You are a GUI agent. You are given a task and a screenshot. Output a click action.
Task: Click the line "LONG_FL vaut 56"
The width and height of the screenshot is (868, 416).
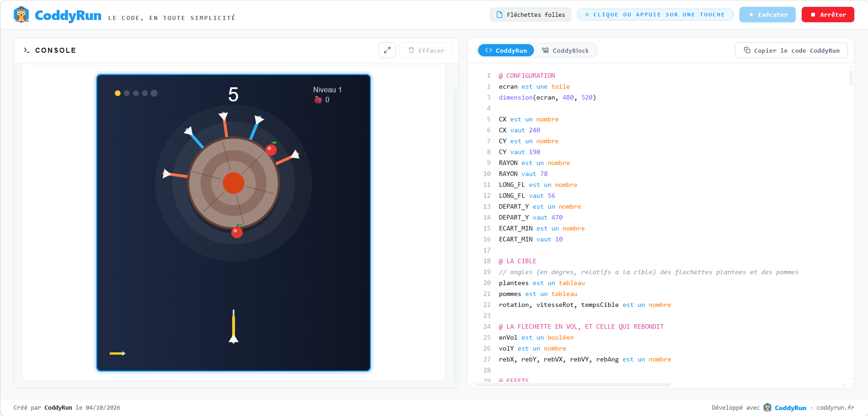527,195
